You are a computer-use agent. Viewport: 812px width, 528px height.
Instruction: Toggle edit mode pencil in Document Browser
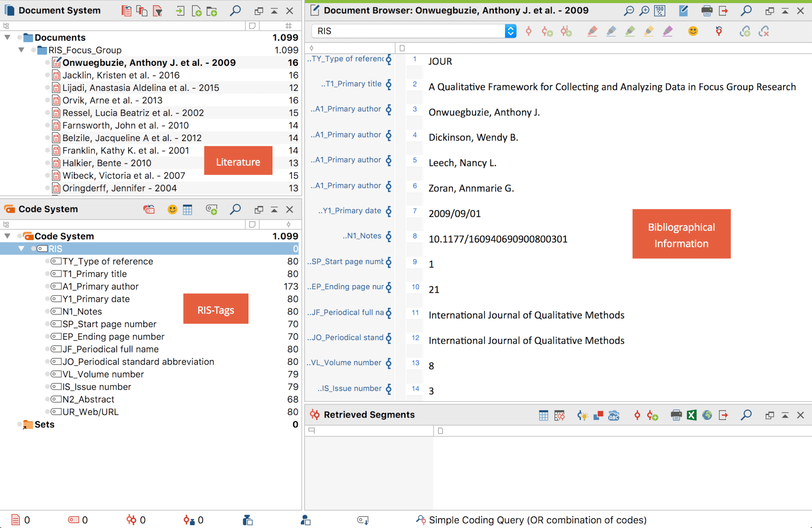click(x=684, y=11)
